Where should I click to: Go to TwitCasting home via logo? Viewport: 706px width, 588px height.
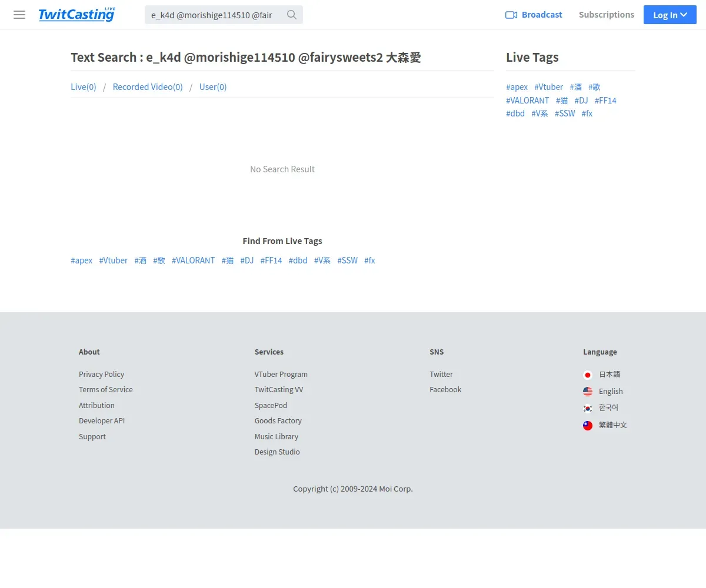click(x=77, y=14)
